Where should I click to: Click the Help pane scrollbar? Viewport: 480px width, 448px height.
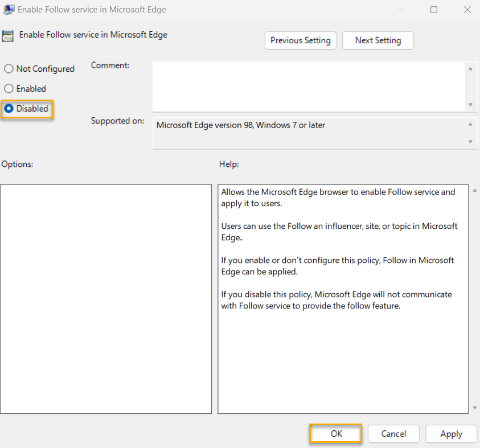click(474, 296)
